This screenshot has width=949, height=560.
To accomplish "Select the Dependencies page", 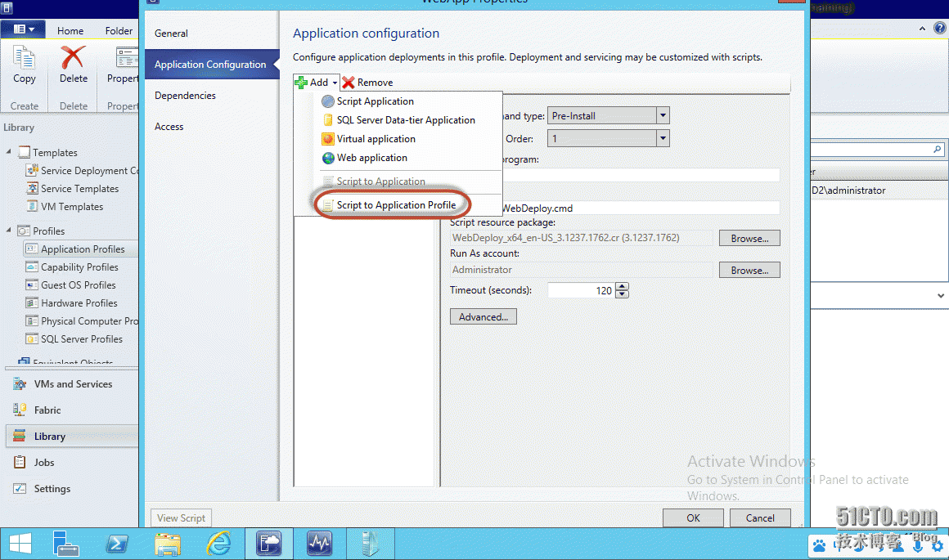I will tap(212, 96).
